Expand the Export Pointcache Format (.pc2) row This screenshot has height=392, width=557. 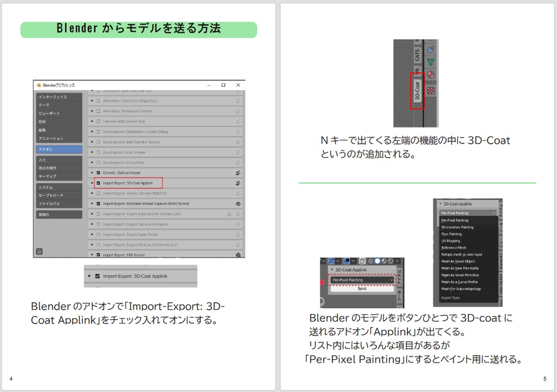[x=92, y=245]
